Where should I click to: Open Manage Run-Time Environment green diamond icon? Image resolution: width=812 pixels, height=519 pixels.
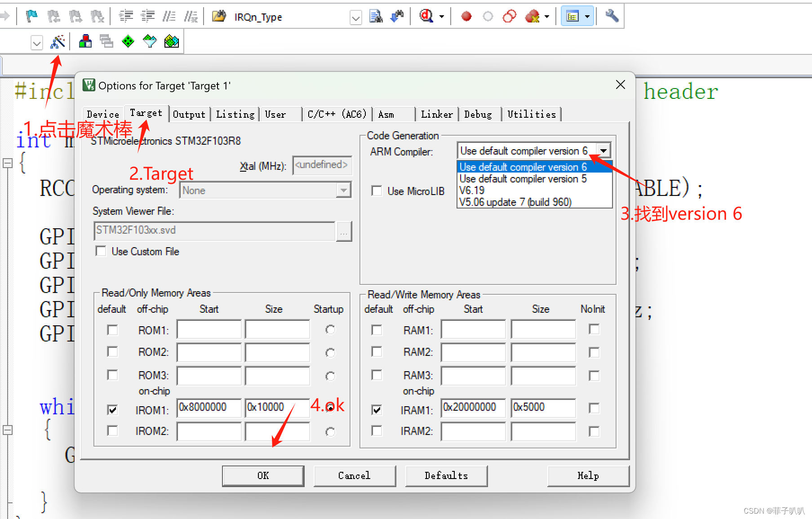tap(128, 42)
